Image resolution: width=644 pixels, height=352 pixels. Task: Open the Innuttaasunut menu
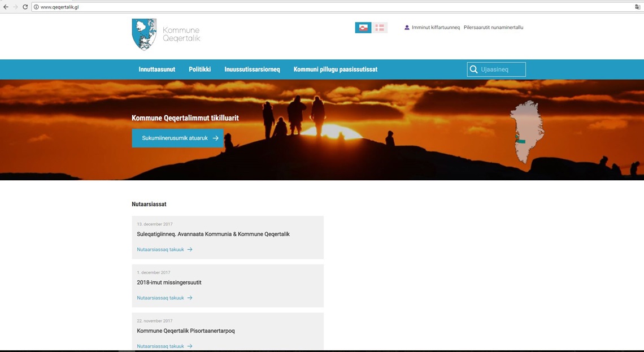click(156, 69)
